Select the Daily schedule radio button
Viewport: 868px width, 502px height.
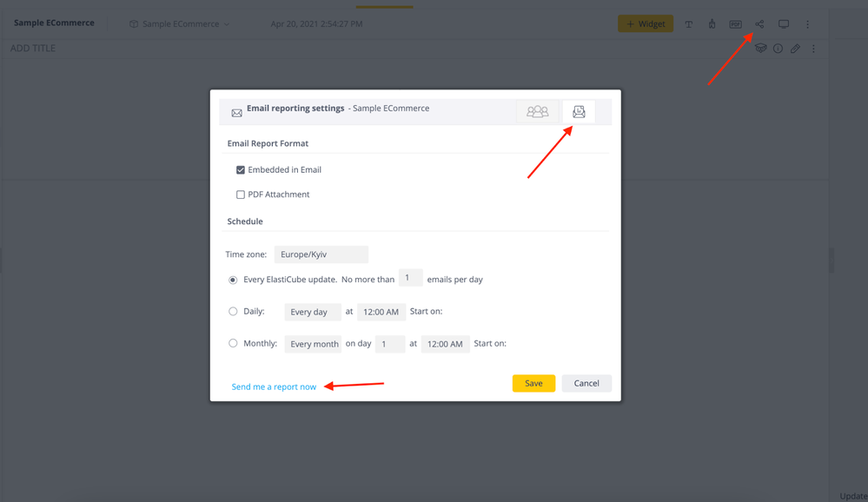(233, 311)
